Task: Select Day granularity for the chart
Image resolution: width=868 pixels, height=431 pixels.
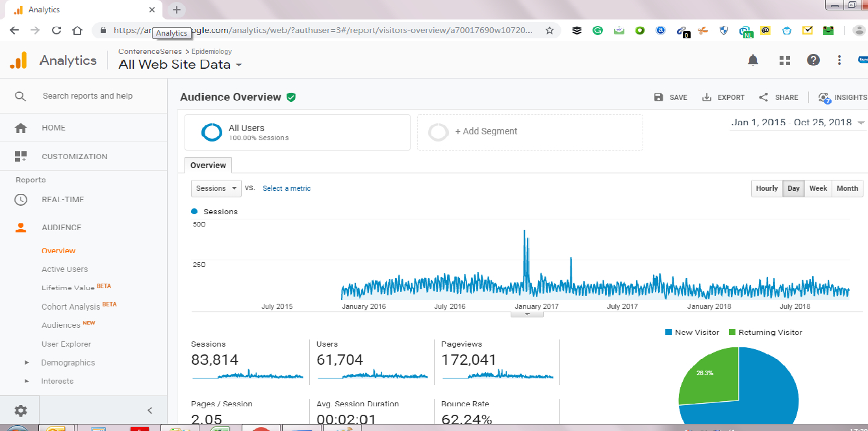Action: pos(793,188)
